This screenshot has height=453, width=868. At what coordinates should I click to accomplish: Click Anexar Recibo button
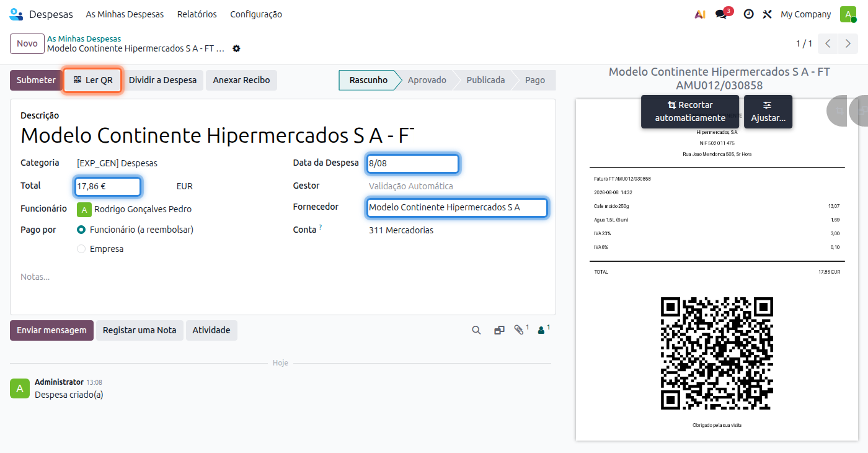coord(241,80)
